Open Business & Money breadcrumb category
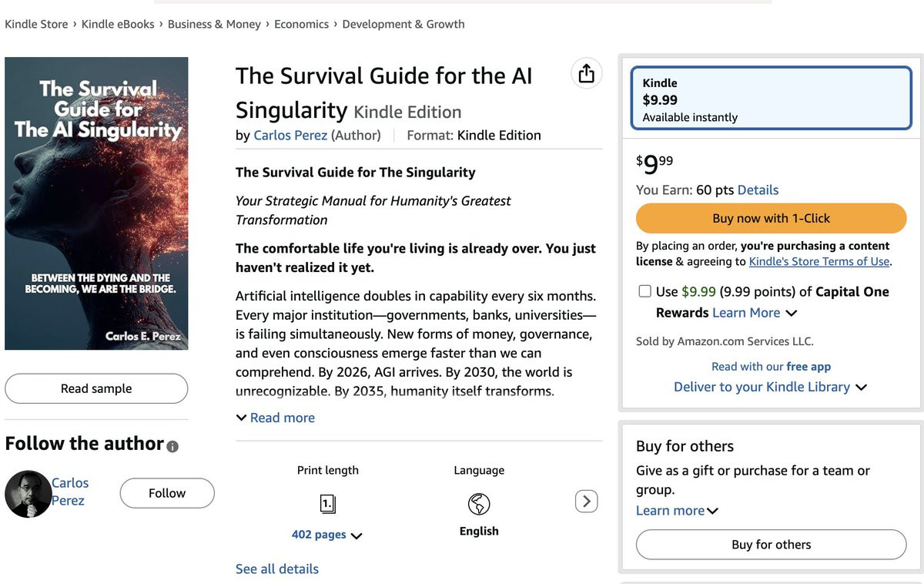Image resolution: width=924 pixels, height=584 pixels. (214, 24)
